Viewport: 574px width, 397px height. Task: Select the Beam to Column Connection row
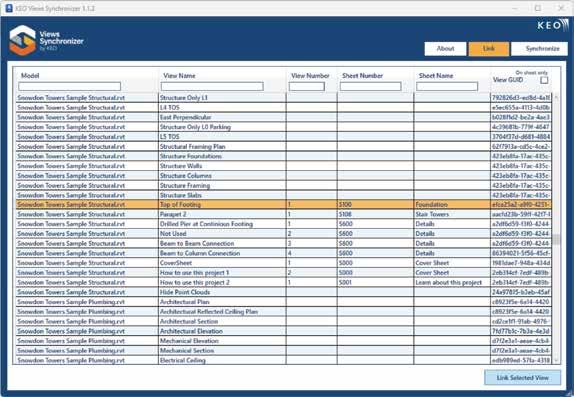(x=284, y=253)
